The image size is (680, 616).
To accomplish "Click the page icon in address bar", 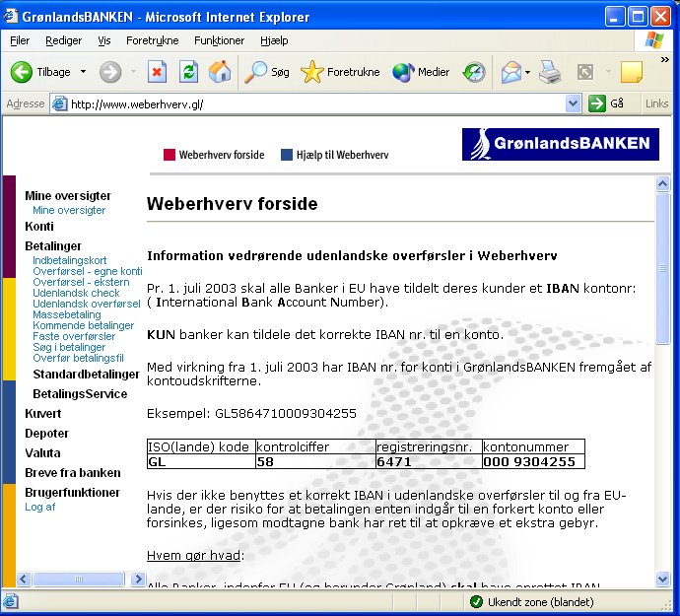I will tap(59, 103).
